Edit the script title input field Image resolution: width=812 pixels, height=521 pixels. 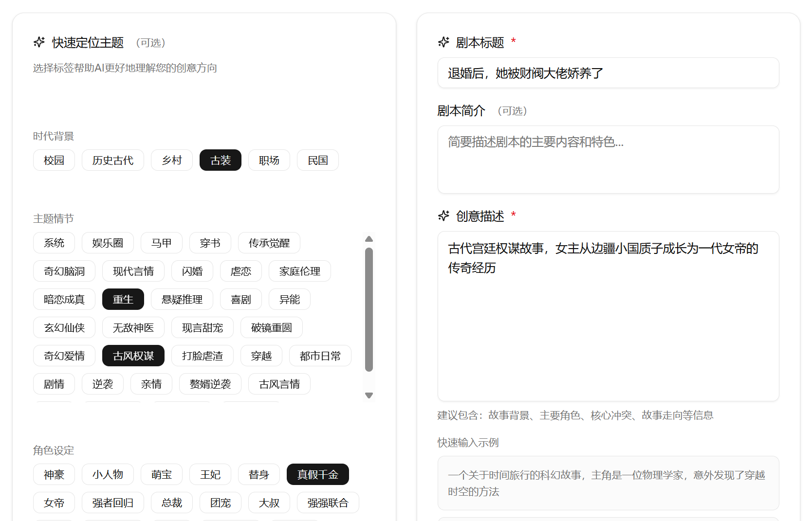click(608, 73)
